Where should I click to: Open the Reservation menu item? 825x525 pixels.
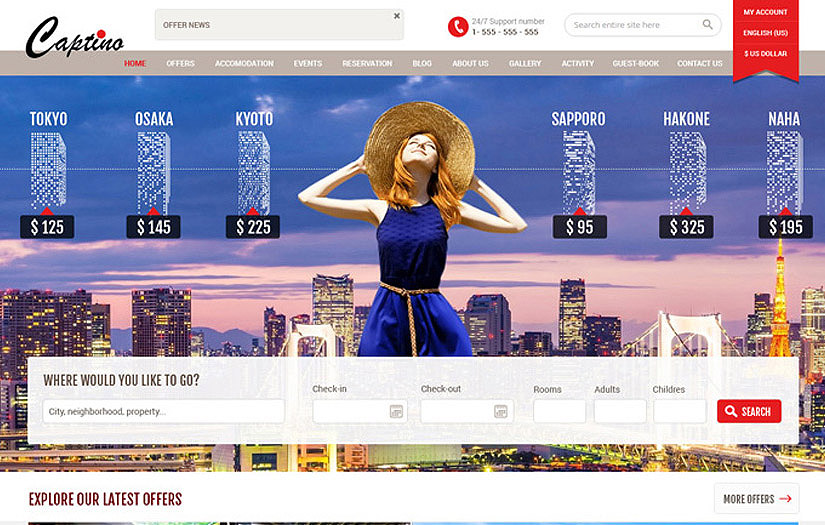(367, 64)
